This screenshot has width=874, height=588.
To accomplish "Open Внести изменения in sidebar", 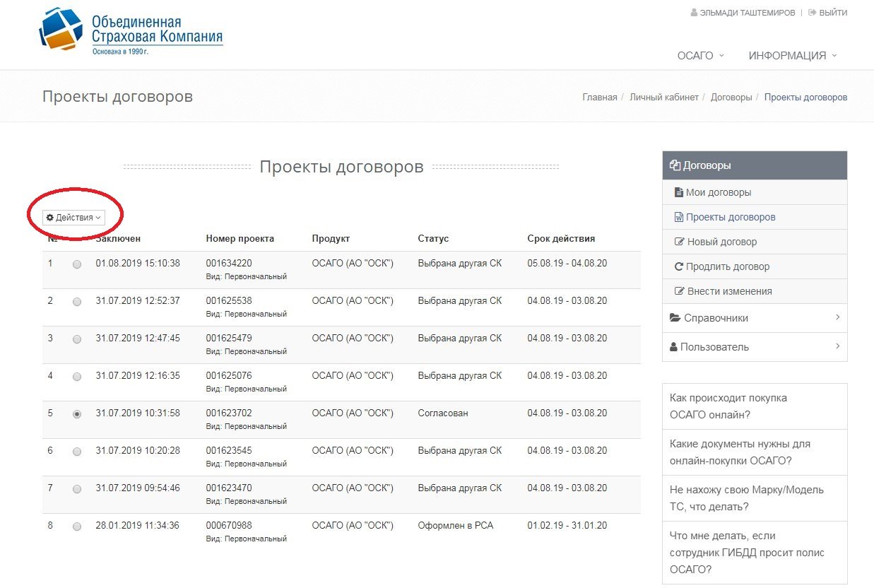I will point(755,291).
